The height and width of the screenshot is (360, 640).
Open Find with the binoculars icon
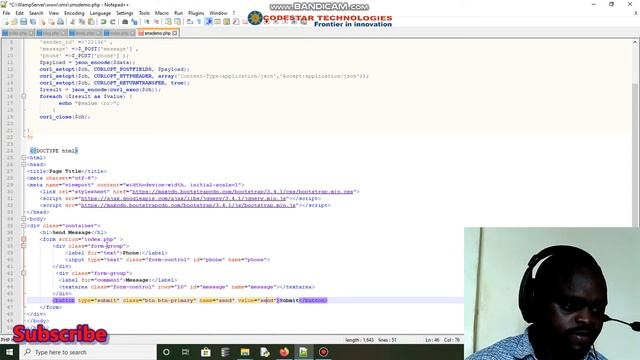124,22
